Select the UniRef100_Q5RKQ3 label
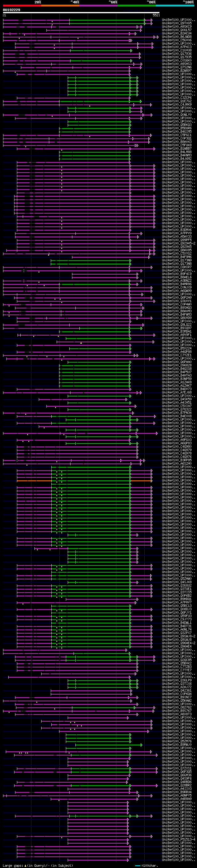The height and width of the screenshot is (868, 197). [x=177, y=125]
